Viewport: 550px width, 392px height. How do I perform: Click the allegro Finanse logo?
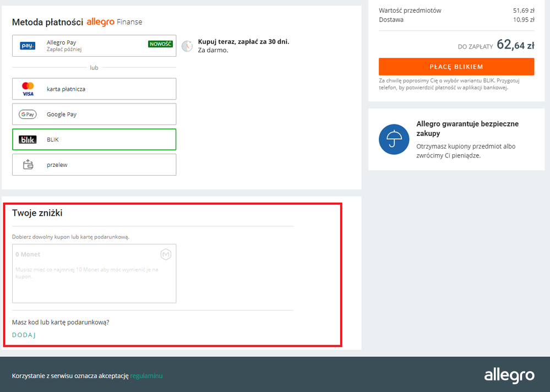(x=115, y=22)
